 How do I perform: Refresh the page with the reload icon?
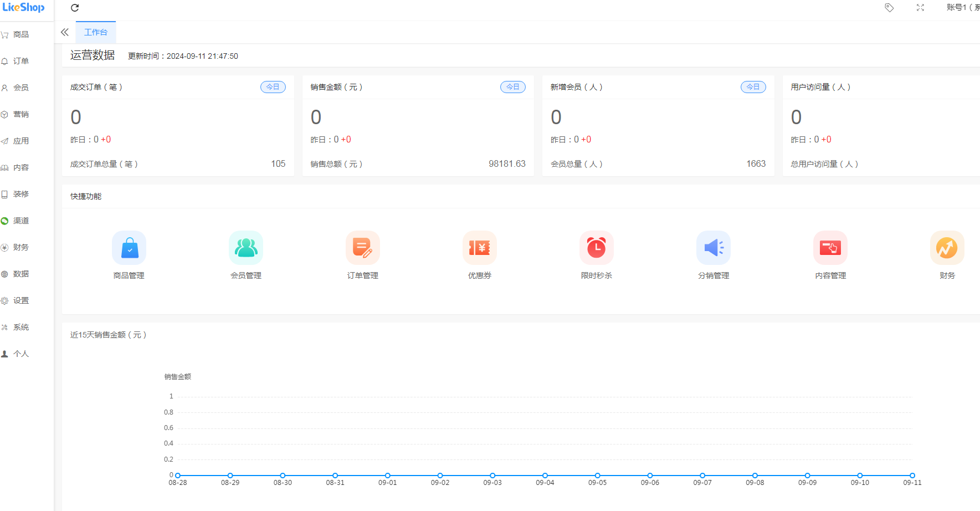75,8
